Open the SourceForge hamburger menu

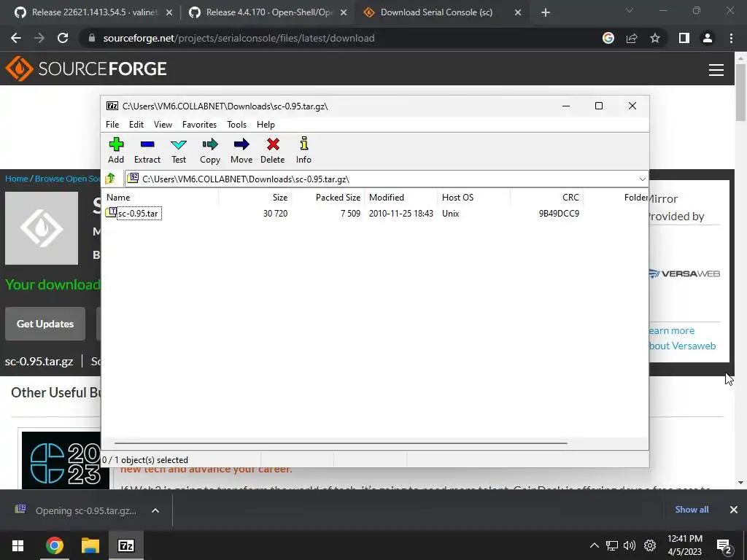(x=716, y=69)
